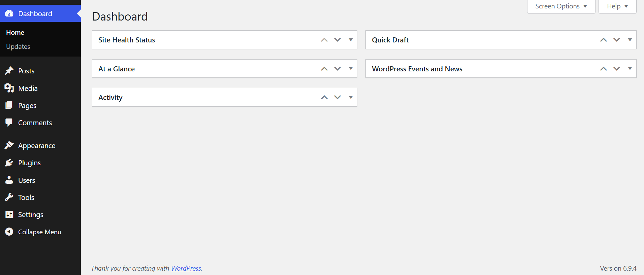Click the Collapse Menu label
This screenshot has height=275, width=644.
coord(40,232)
